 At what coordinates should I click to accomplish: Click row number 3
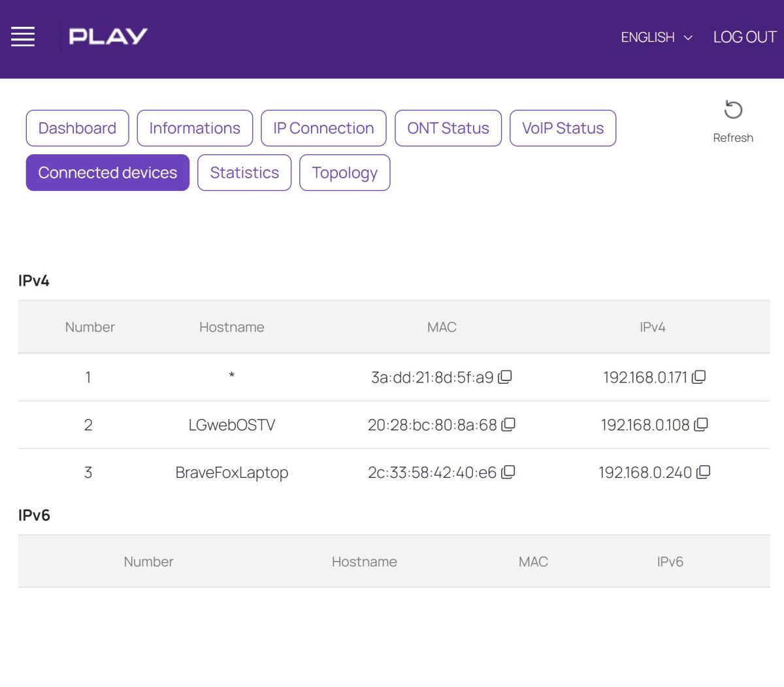[88, 473]
